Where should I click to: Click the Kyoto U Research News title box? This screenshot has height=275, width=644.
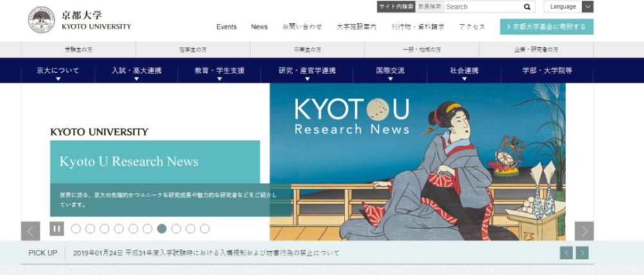pyautogui.click(x=155, y=162)
